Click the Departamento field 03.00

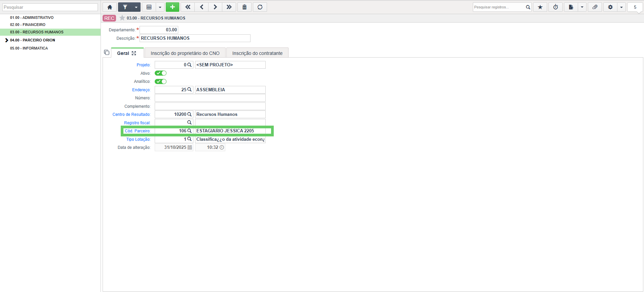(159, 30)
